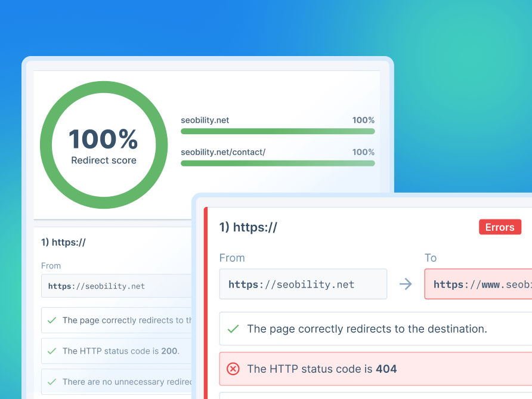Click the red error icon next to 404 message
532x399 pixels.
click(234, 369)
